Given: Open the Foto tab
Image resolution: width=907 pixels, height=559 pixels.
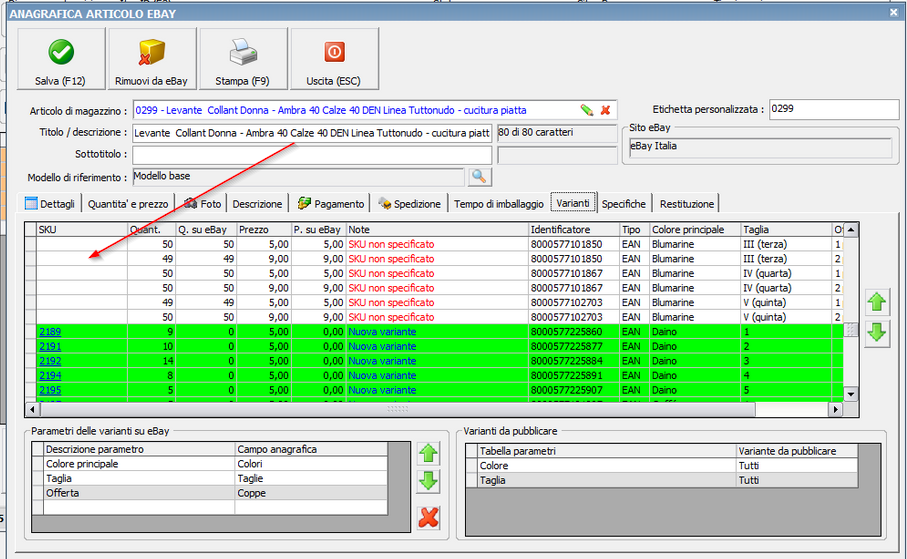Looking at the screenshot, I should point(202,204).
